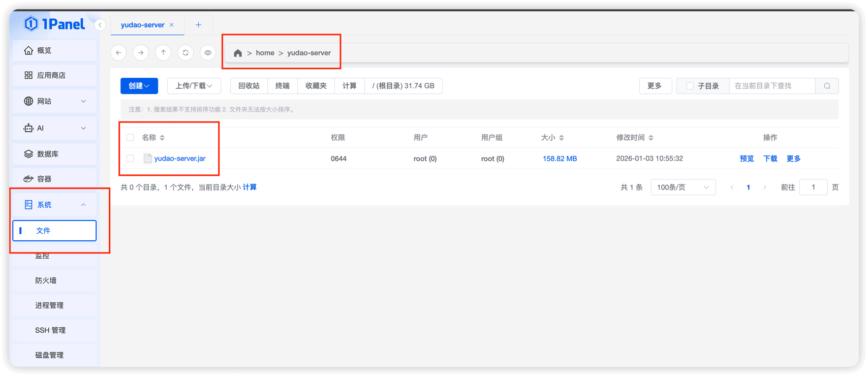Click 下载 link for yudao-server.jar
The height and width of the screenshot is (376, 868).
coord(770,159)
